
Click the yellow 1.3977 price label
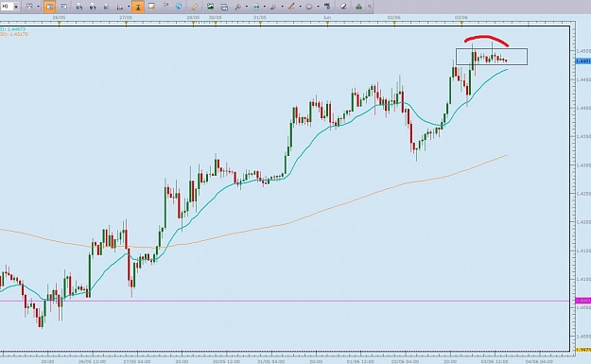tap(583, 350)
